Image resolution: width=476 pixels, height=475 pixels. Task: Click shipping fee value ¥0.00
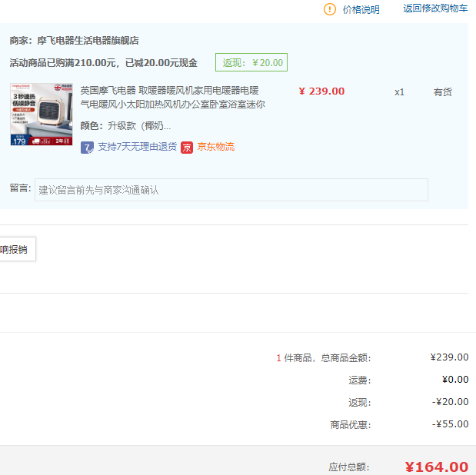pos(455,380)
